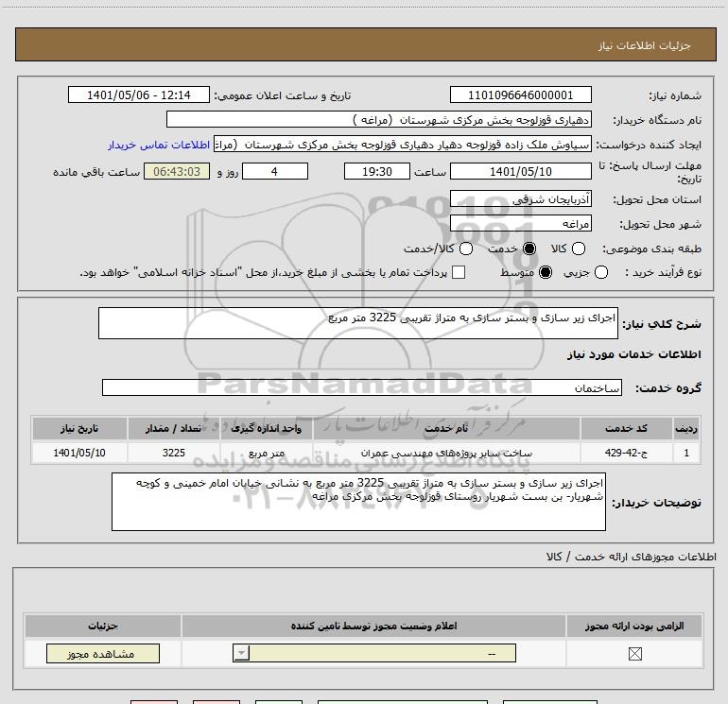Viewport: 728px width, 704px height.
Task: Click the نام خدمت column header
Action: (x=446, y=428)
